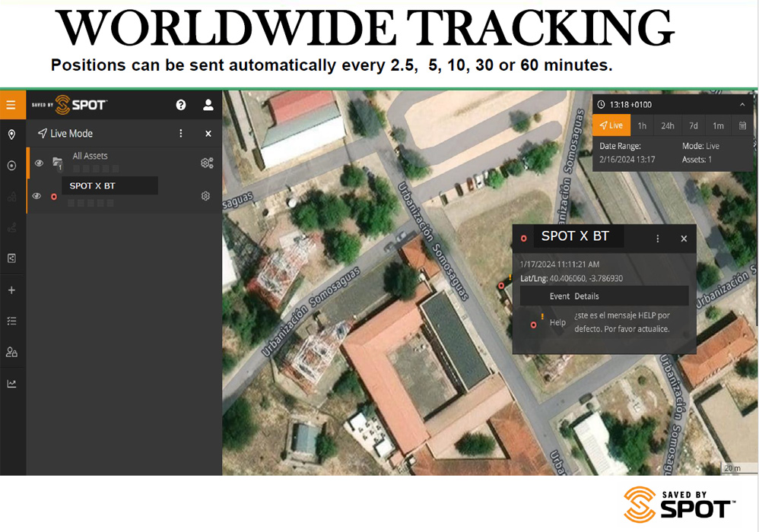The height and width of the screenshot is (532, 759).
Task: Toggle SPOT X BT visibility eye
Action: pos(37,196)
